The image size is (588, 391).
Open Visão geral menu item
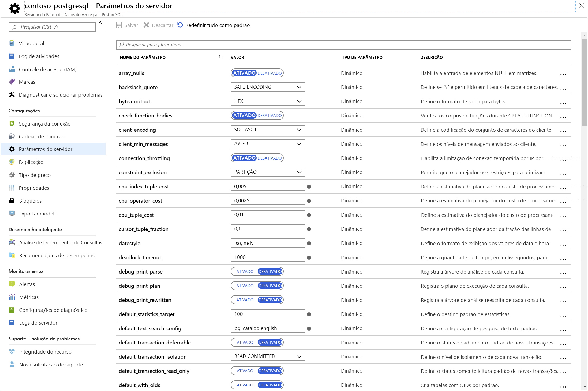coord(31,43)
